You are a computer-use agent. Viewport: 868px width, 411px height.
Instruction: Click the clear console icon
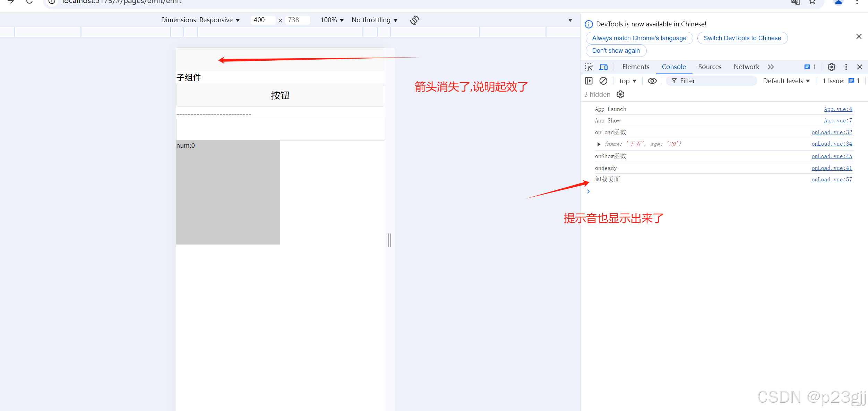[x=603, y=81]
